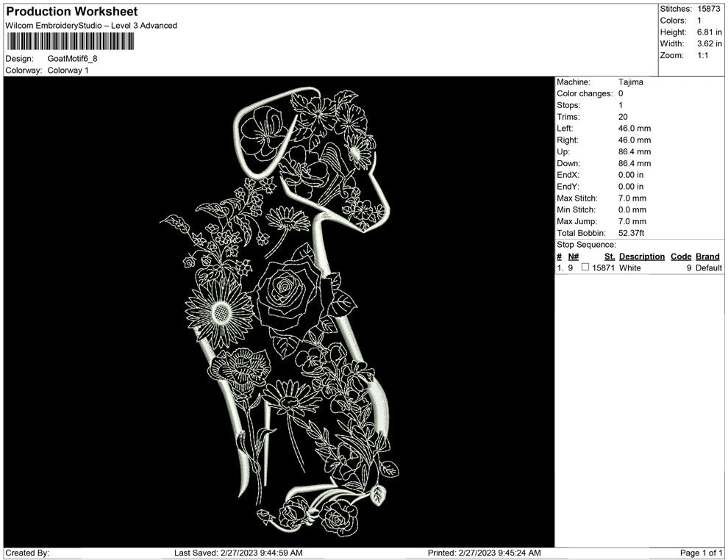Viewport: 728px width, 560px height.
Task: Click the Page 1 of 1 indicator
Action: click(x=702, y=553)
